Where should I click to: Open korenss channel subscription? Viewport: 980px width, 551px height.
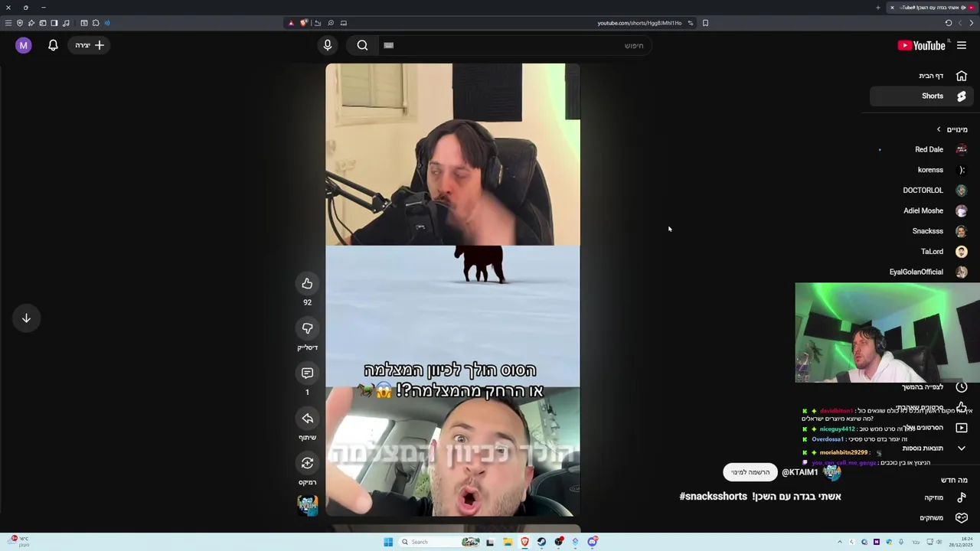click(x=922, y=170)
